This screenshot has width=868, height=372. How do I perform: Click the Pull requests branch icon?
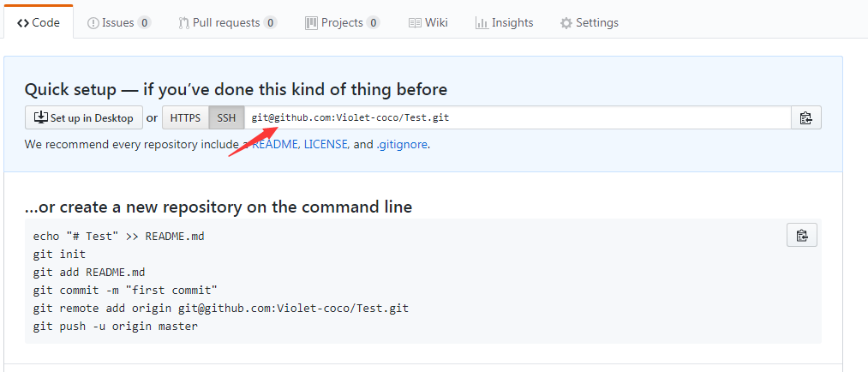183,22
